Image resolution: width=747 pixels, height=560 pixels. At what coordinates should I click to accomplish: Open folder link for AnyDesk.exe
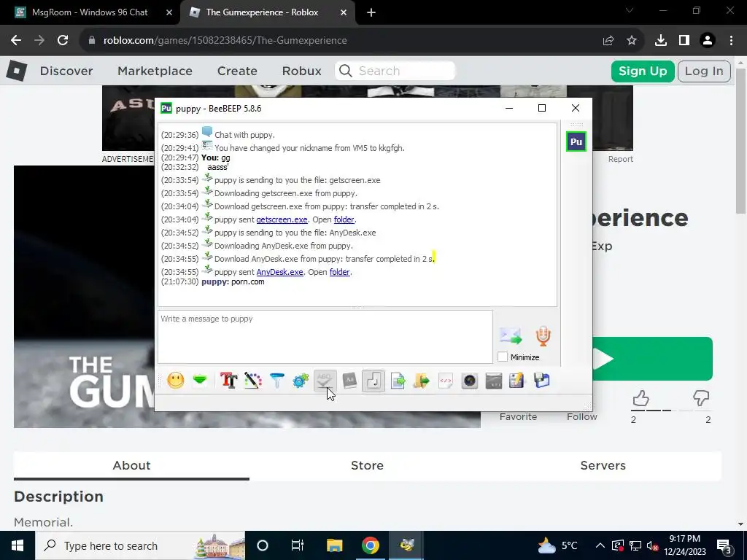coord(340,272)
